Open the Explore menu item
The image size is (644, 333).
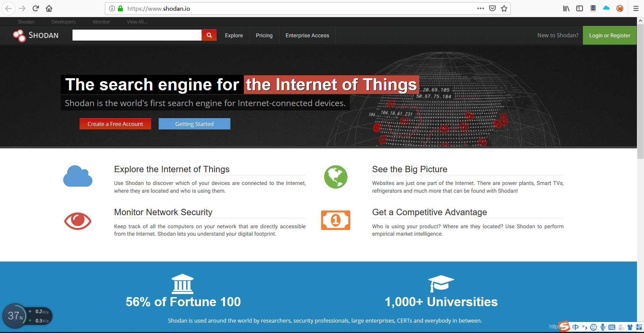[x=234, y=35]
